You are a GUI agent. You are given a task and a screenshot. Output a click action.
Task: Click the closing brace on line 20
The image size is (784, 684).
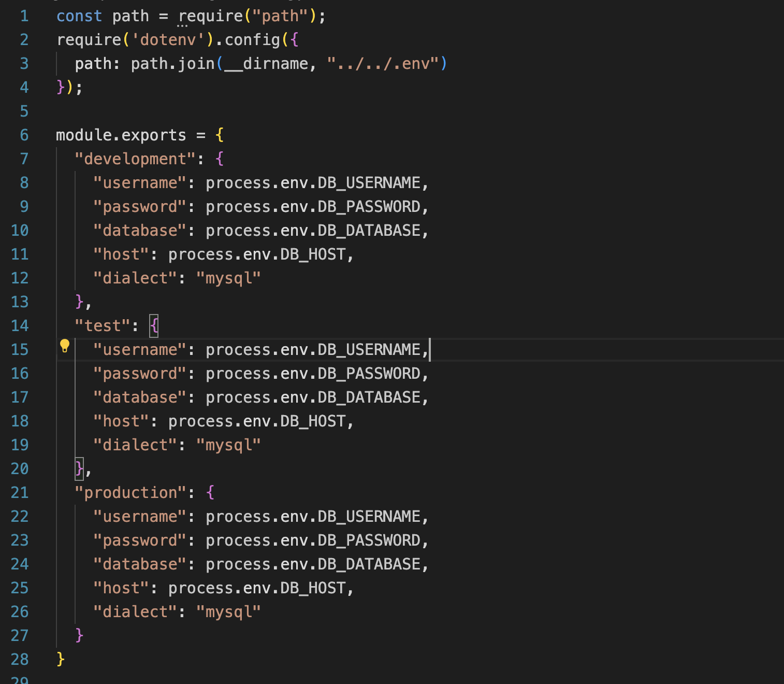coord(78,469)
